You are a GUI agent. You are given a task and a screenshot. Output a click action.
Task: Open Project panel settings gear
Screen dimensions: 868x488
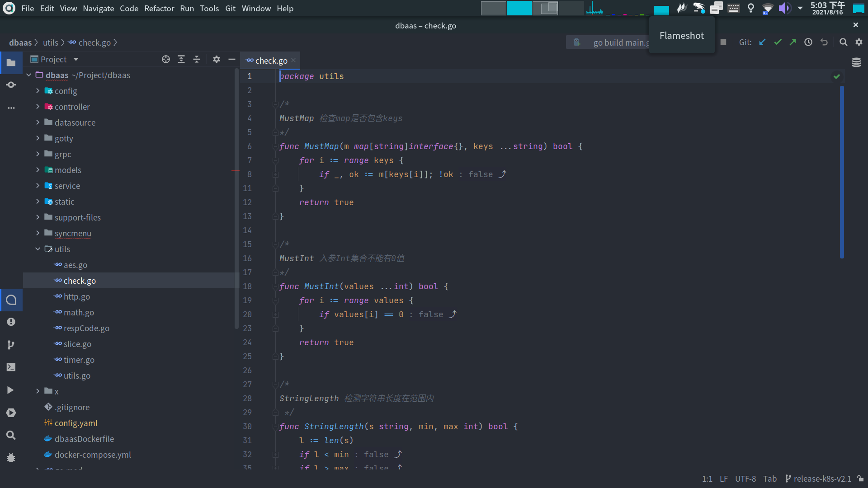pos(217,59)
